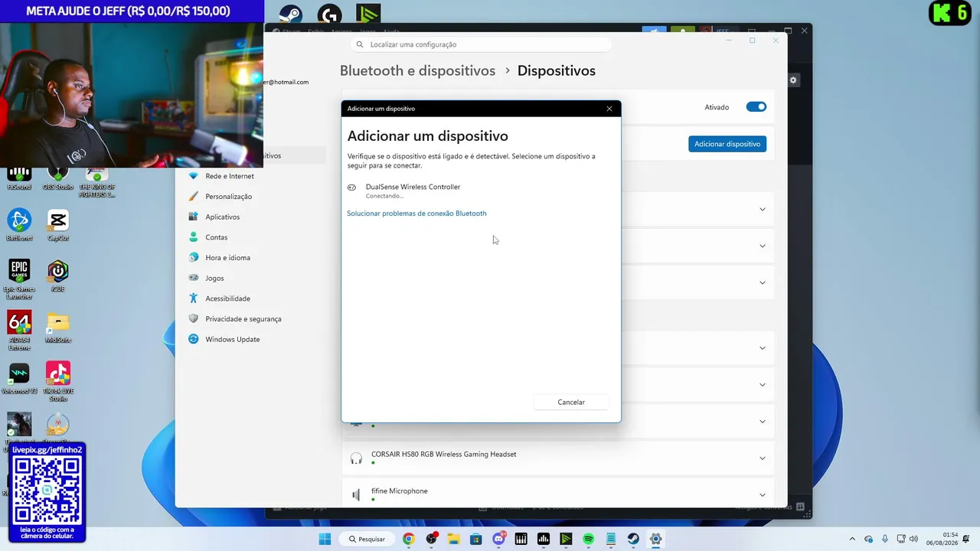The image size is (980, 551).
Task: Open the CapCut desktop icon
Action: [58, 224]
